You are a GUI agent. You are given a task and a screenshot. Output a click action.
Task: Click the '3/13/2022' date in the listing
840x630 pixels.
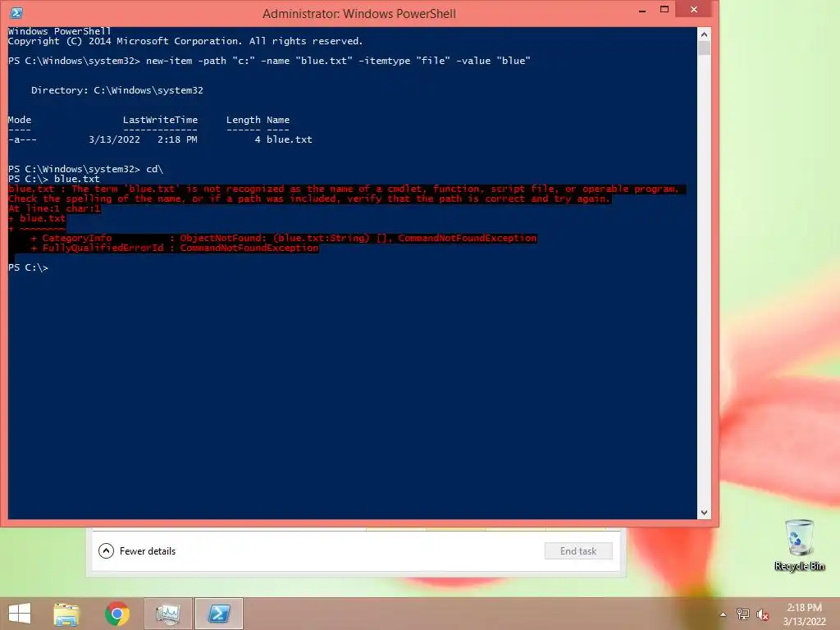tap(114, 139)
